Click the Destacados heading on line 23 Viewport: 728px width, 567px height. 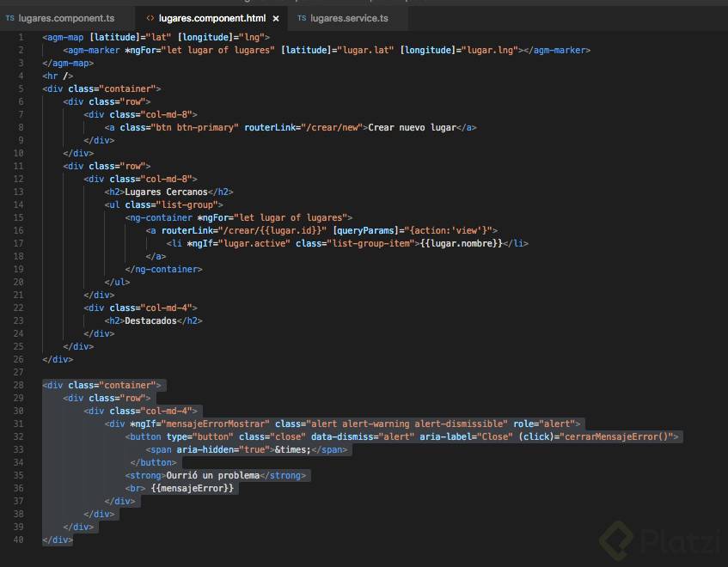152,320
